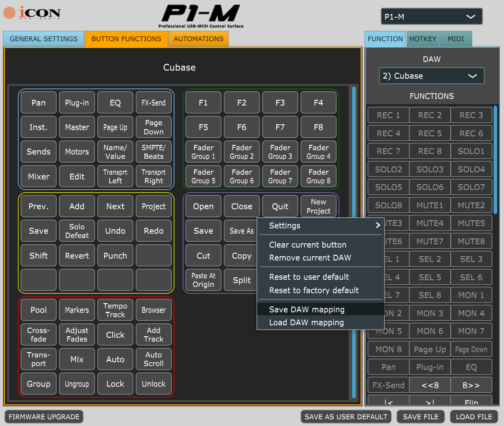Select Fader Group 3 button
Image resolution: width=504 pixels, height=426 pixels.
(280, 152)
